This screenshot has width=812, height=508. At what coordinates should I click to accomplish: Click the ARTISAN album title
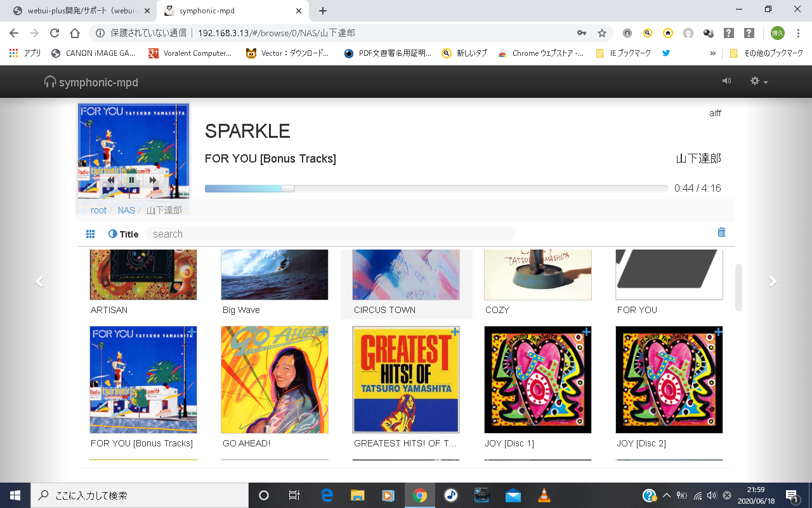pos(109,310)
